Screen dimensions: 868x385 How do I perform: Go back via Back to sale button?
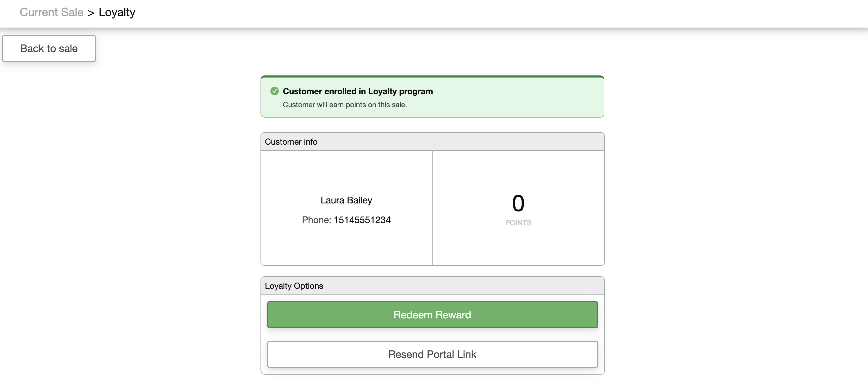[49, 48]
